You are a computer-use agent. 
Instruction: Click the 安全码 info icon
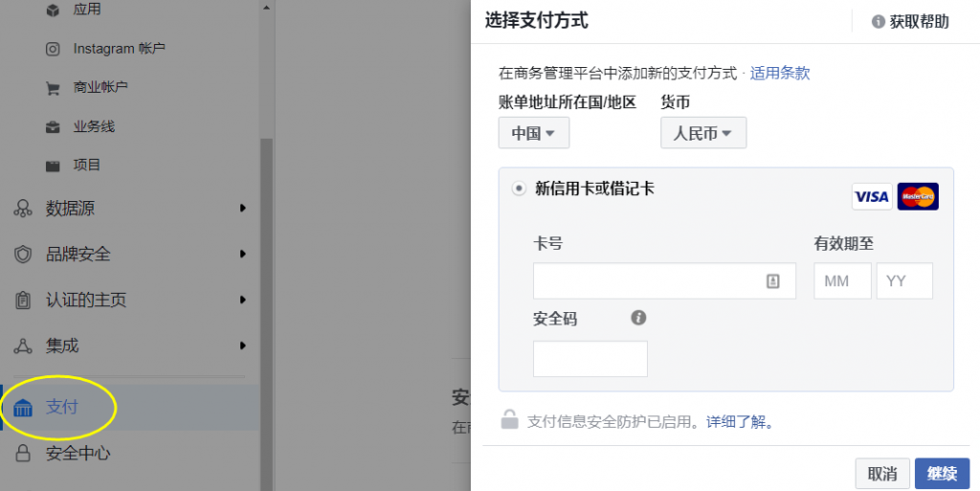point(638,318)
